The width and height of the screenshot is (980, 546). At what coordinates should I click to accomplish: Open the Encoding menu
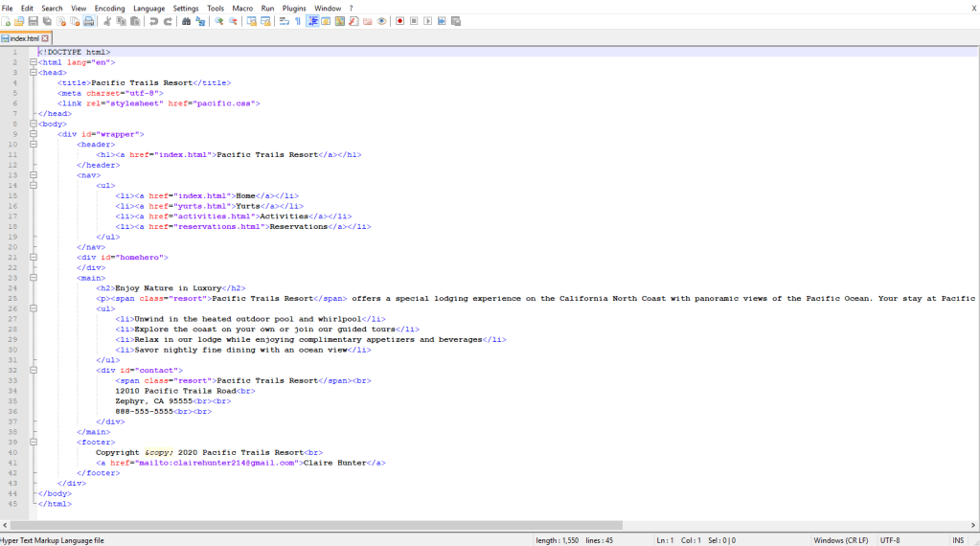pos(109,8)
